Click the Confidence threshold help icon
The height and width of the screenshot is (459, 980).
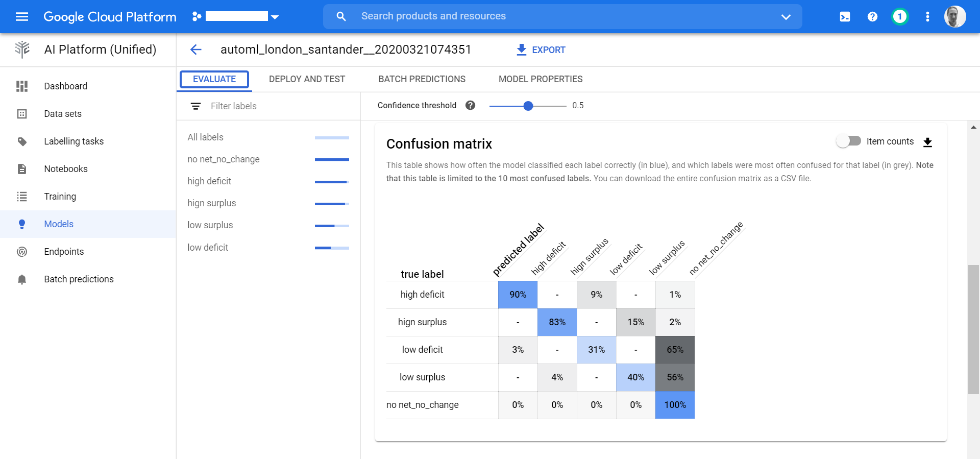pos(470,105)
